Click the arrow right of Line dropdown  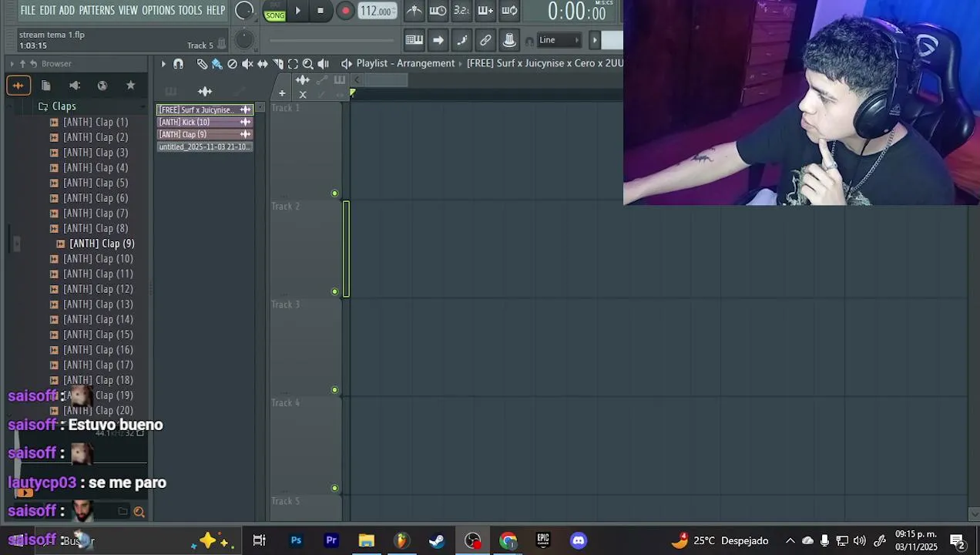pyautogui.click(x=594, y=40)
